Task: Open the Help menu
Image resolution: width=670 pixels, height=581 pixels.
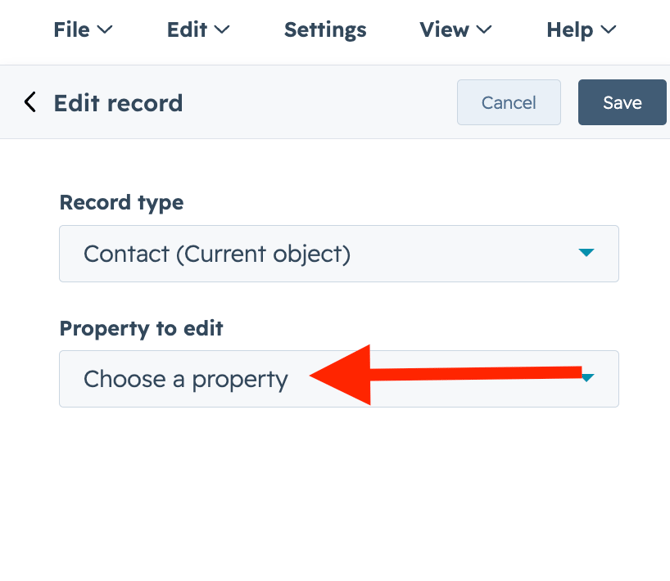Action: tap(570, 30)
